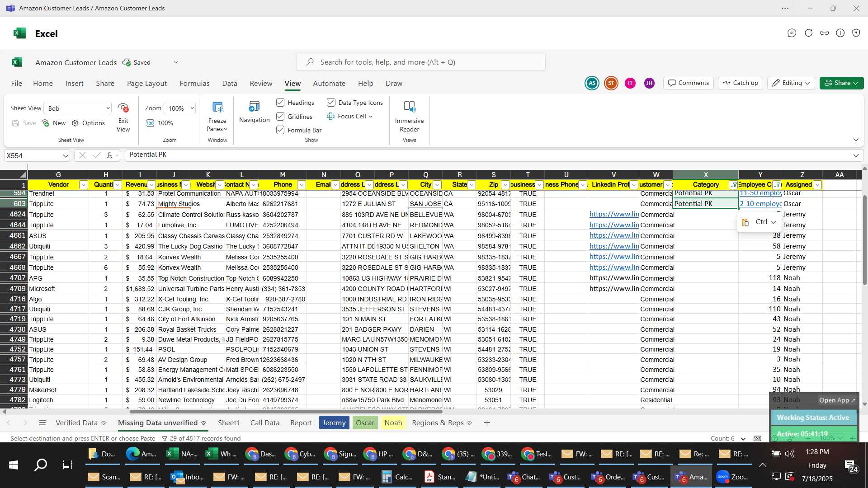Open the Formulas ribbon tab

coord(194,84)
